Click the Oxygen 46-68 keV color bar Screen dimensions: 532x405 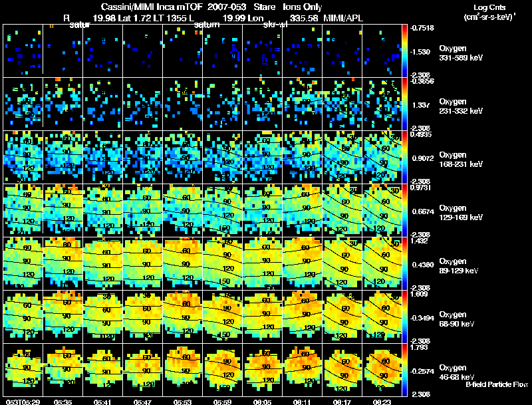pos(404,370)
